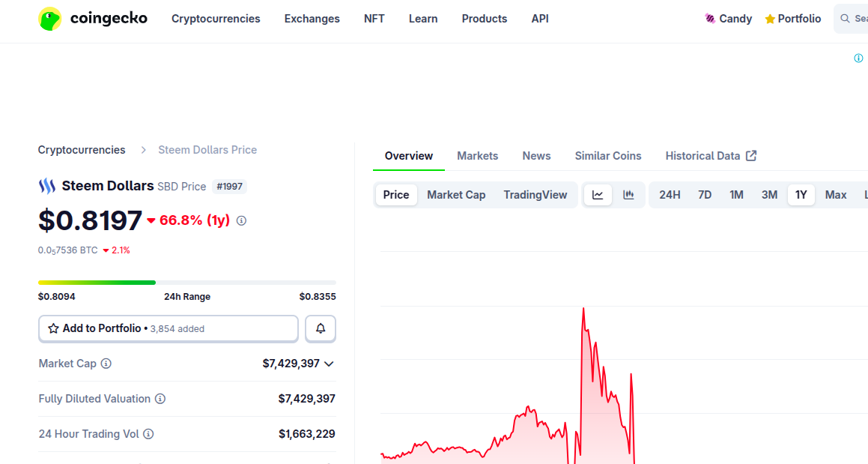The image size is (868, 464).
Task: Select the Price chart toggle
Action: pyautogui.click(x=396, y=195)
